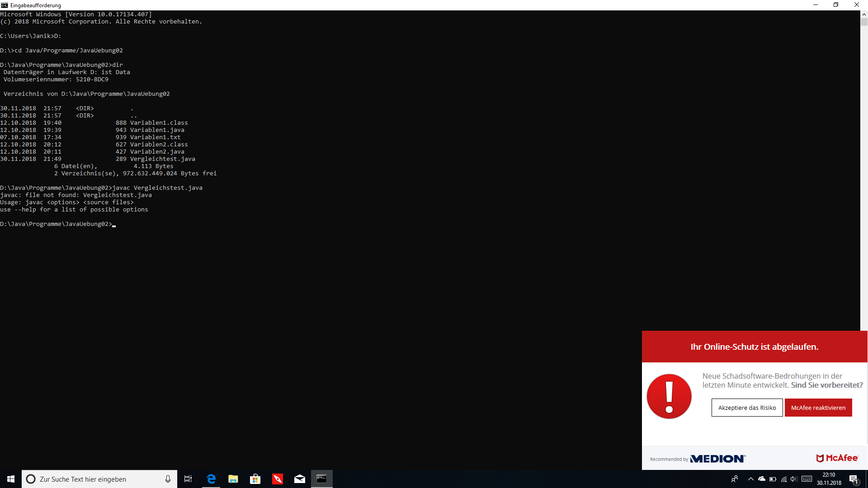868x488 pixels.
Task: Toggle the touch keyboard icon
Action: (807, 479)
